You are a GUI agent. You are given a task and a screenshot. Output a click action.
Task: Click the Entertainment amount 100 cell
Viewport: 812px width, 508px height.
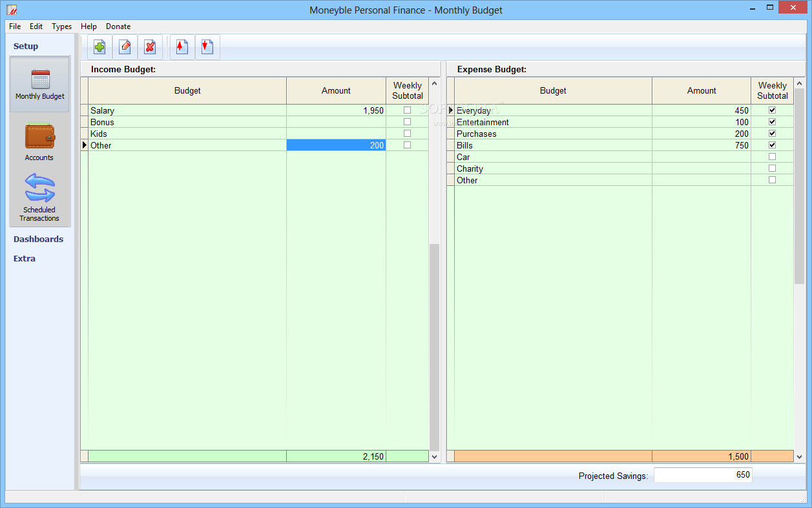pos(702,122)
